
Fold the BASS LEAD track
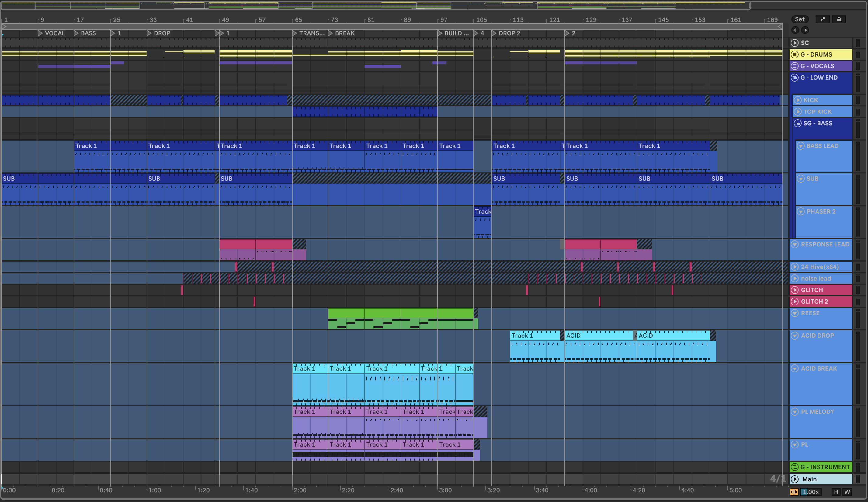pos(800,146)
